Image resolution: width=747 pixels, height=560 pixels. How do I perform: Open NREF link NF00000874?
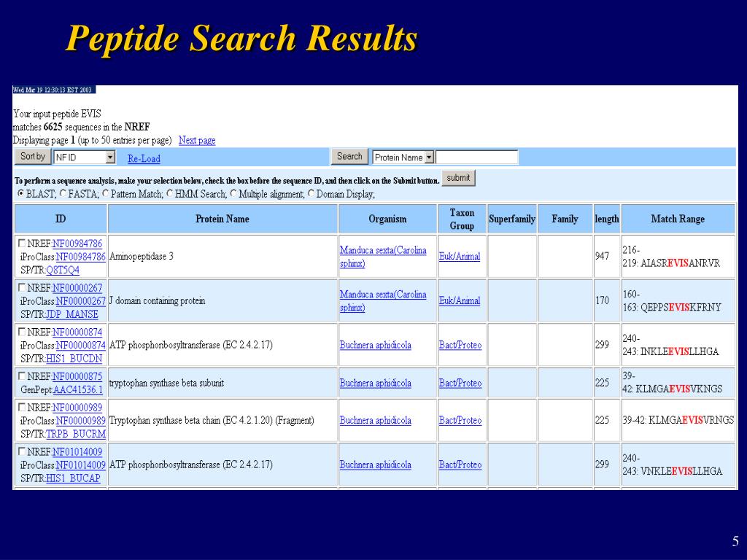click(x=77, y=332)
